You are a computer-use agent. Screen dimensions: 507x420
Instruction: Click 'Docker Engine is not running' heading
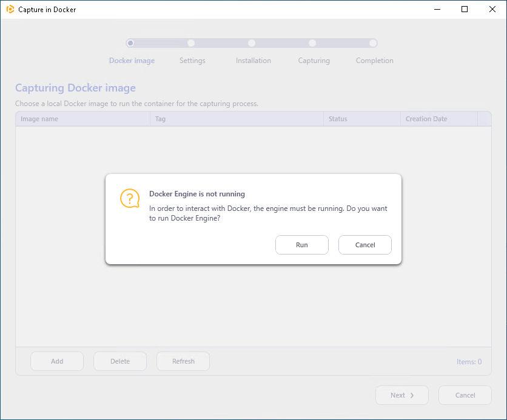(x=197, y=194)
